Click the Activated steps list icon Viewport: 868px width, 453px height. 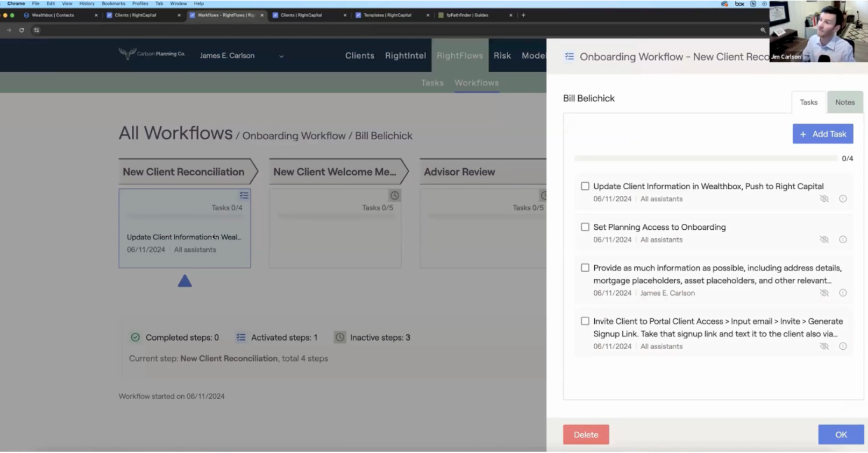(241, 337)
